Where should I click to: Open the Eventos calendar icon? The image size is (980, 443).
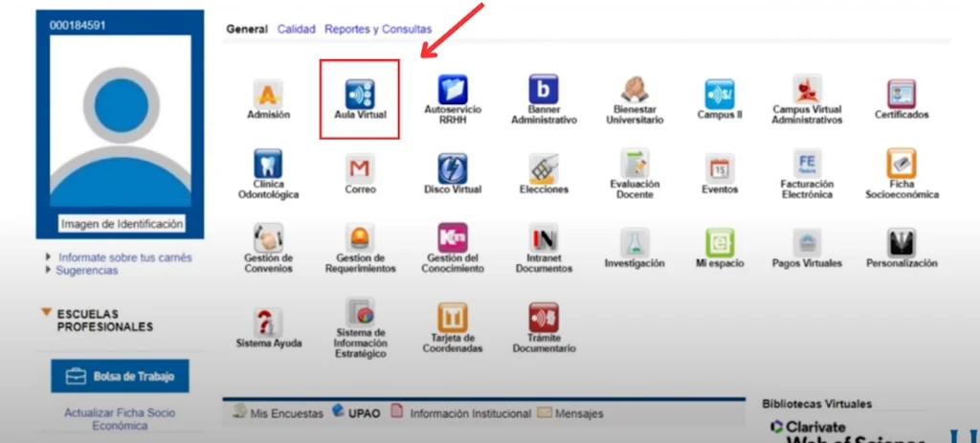click(x=719, y=169)
